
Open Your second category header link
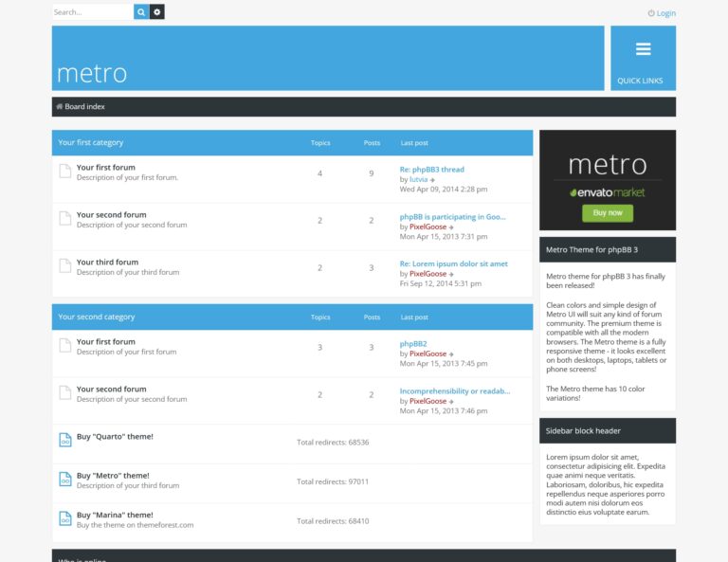96,317
